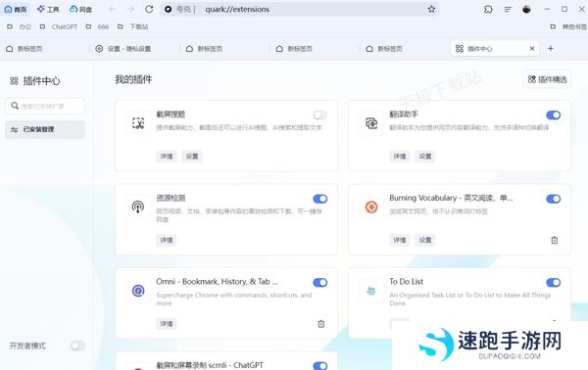This screenshot has height=370, width=588.
Task: Disable the Burning Vocabulary plugin switch
Action: tap(553, 199)
